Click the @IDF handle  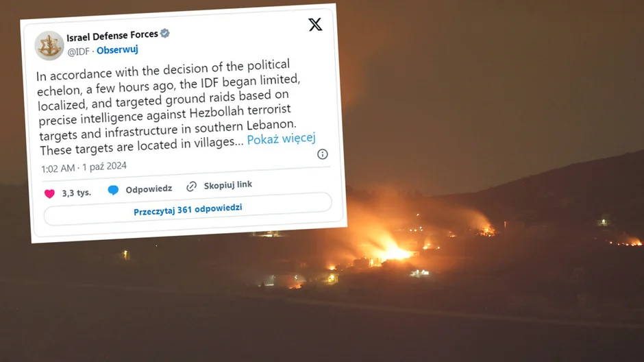pyautogui.click(x=79, y=51)
